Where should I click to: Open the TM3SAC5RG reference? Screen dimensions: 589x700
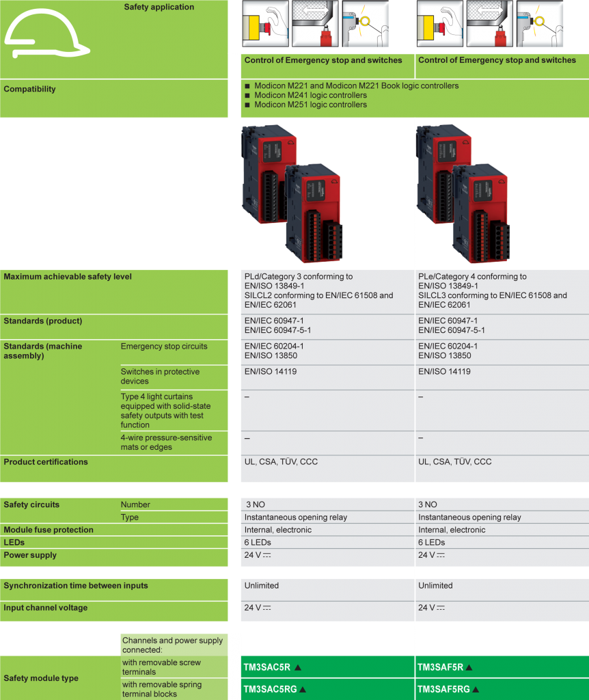270,689
